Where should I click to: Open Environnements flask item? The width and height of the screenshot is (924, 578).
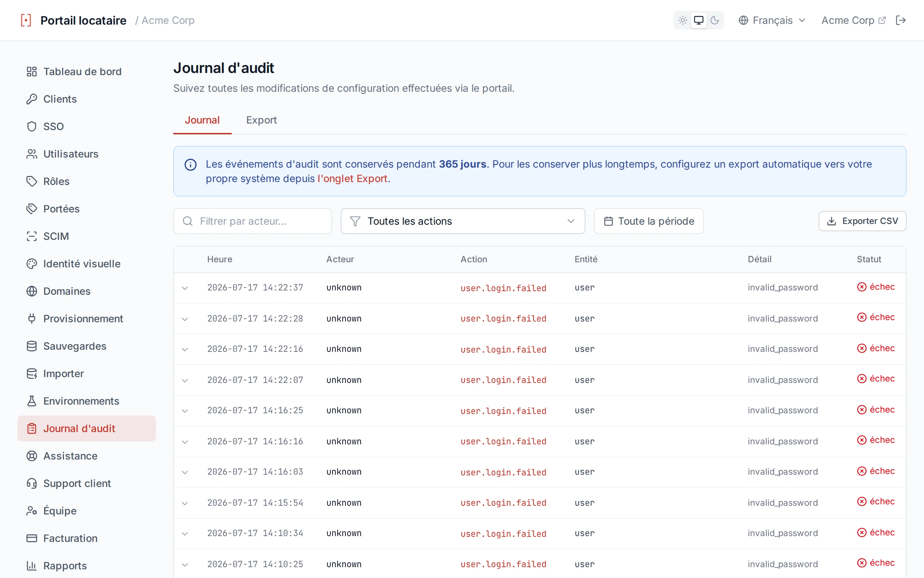point(87,401)
